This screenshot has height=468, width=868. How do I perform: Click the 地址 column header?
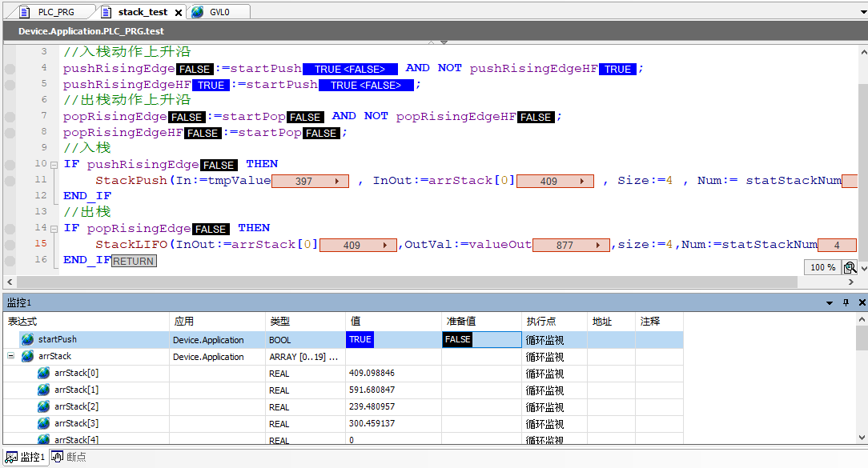pos(612,322)
